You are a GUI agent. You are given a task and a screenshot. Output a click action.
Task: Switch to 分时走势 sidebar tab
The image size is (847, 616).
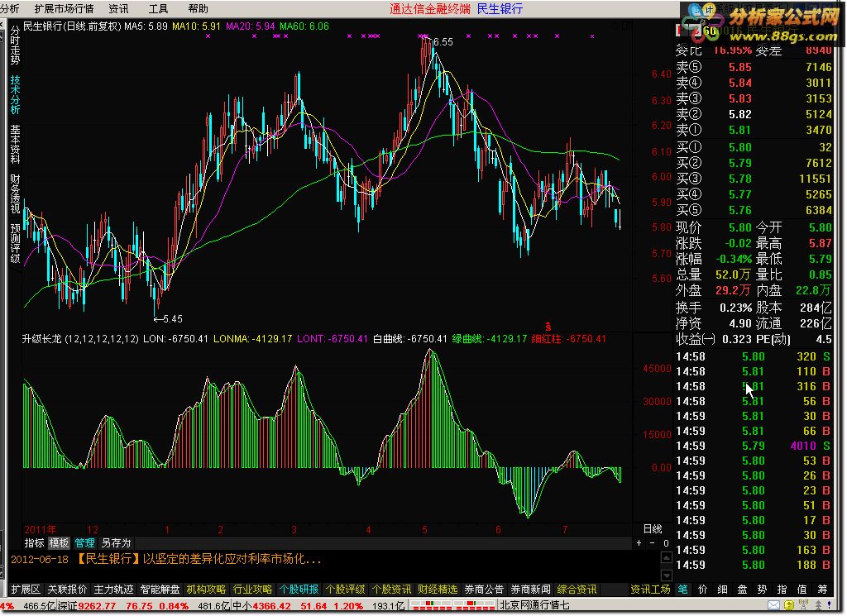(15, 45)
